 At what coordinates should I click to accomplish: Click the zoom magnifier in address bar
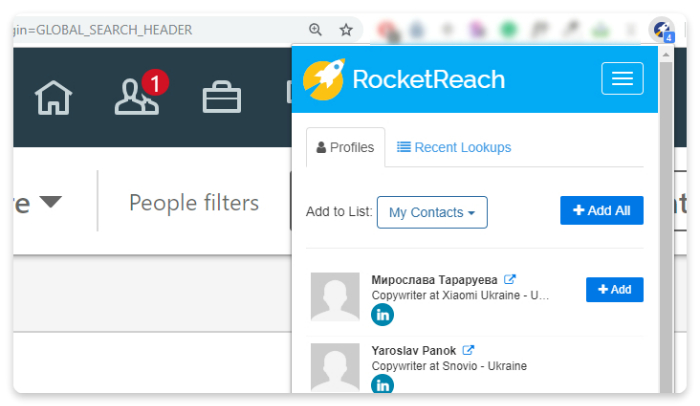click(x=315, y=29)
